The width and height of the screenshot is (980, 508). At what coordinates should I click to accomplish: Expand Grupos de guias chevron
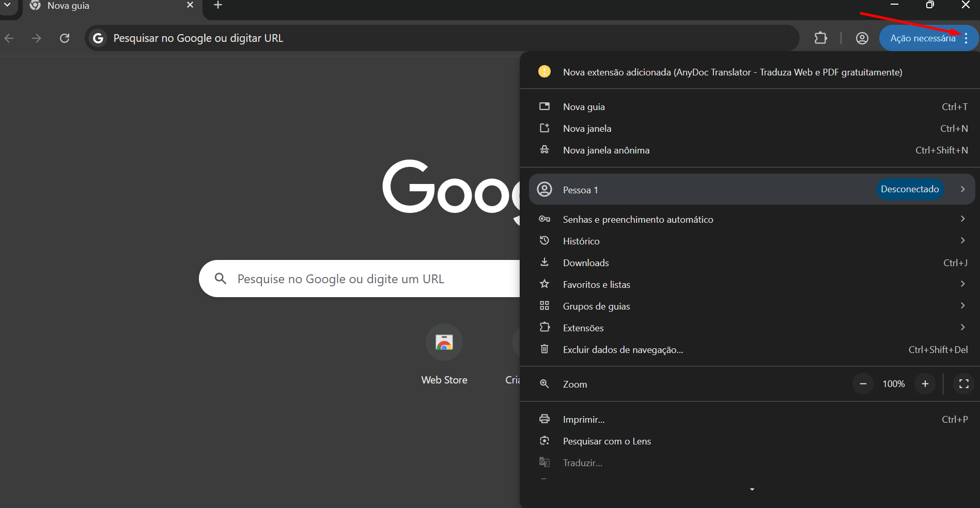962,305
